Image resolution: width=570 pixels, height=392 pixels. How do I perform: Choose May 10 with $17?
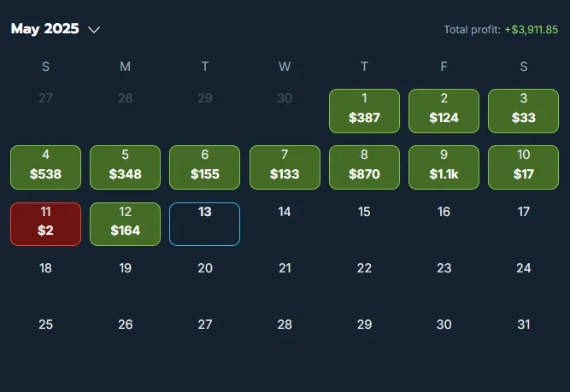tap(524, 167)
